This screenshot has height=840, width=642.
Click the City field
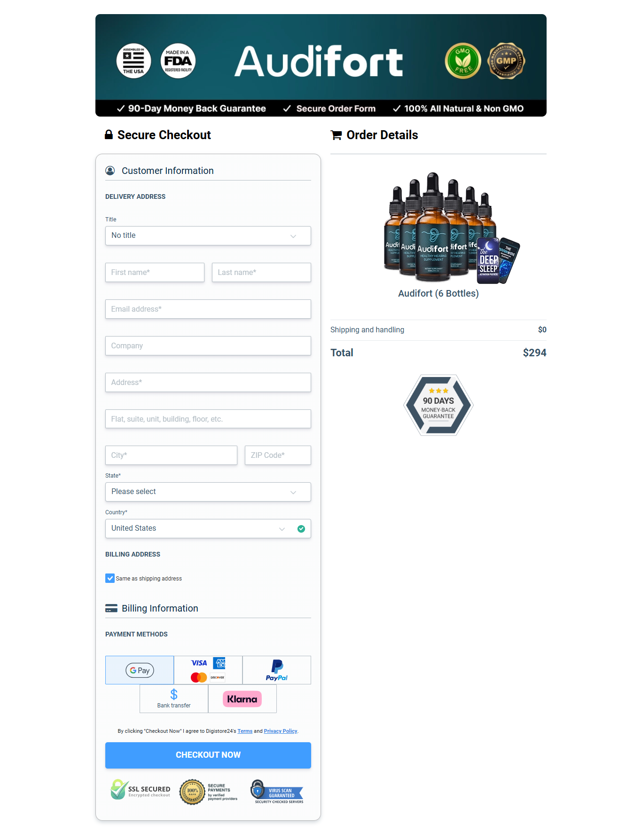pyautogui.click(x=171, y=455)
